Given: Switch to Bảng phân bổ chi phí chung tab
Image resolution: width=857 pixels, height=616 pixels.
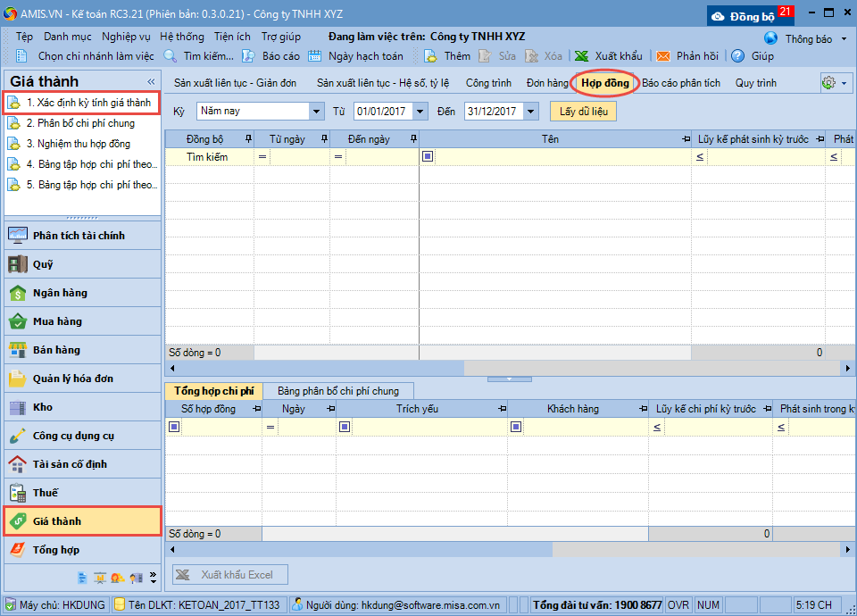Looking at the screenshot, I should 338,391.
